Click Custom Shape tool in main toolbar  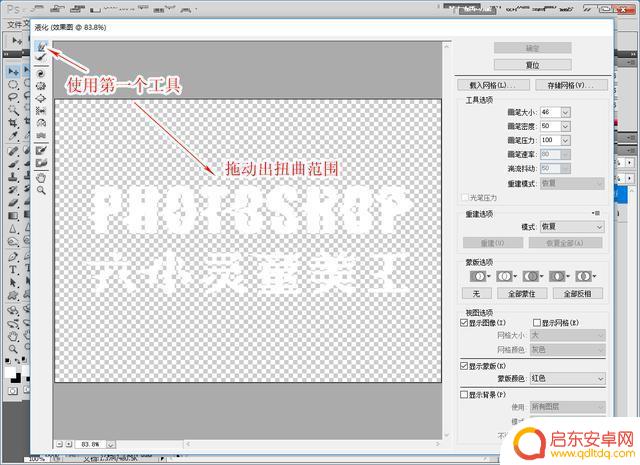(13, 295)
